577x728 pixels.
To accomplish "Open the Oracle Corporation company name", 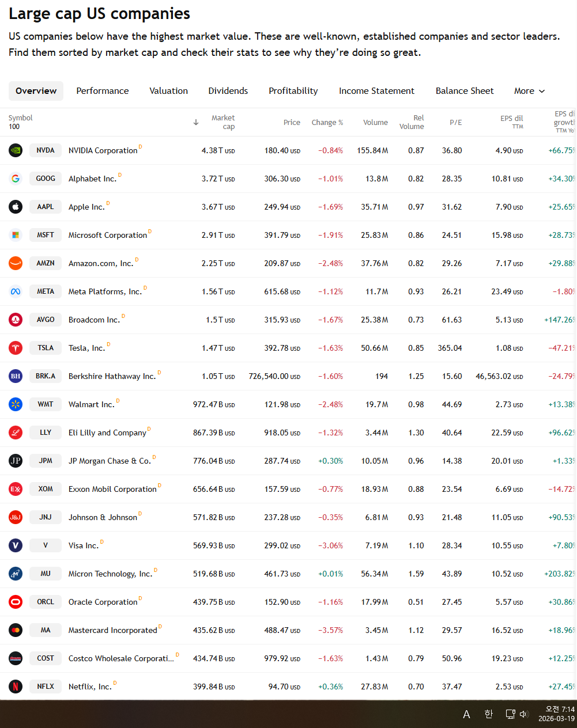I will [x=103, y=602].
